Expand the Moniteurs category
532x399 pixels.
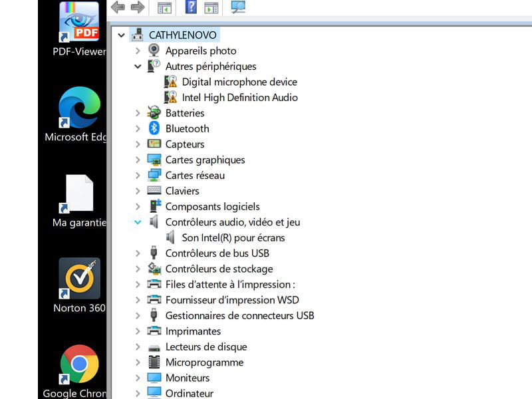[x=138, y=378]
